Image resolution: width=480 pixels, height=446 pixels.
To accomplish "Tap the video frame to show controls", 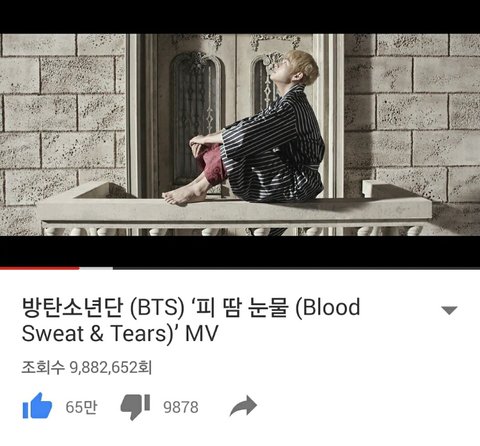I will point(240,135).
